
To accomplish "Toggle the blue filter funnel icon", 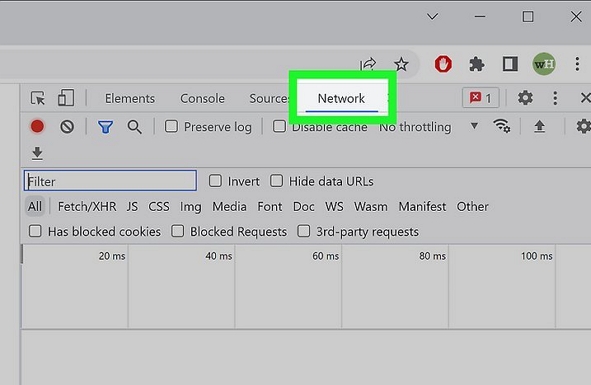I will click(106, 127).
